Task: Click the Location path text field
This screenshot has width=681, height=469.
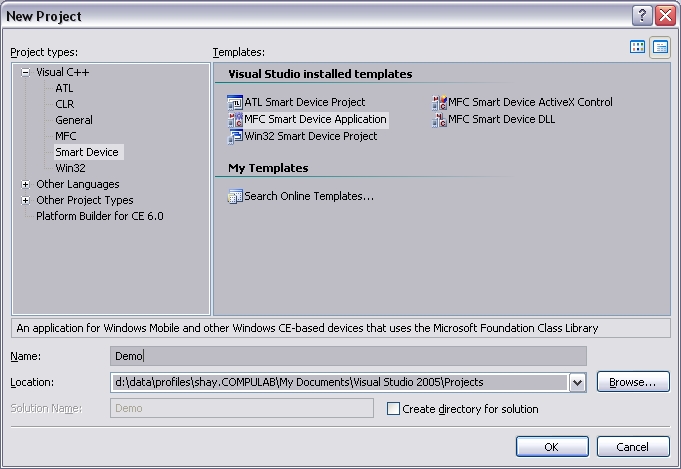Action: (339, 383)
